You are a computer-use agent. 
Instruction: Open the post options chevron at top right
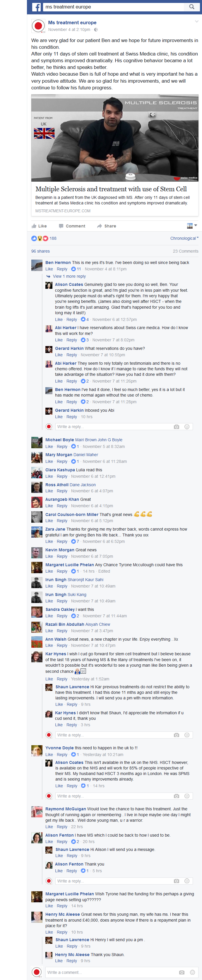(x=196, y=22)
